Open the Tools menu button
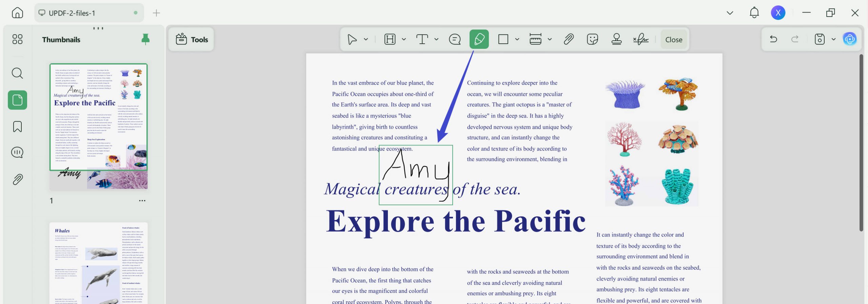This screenshot has height=304, width=868. point(192,39)
